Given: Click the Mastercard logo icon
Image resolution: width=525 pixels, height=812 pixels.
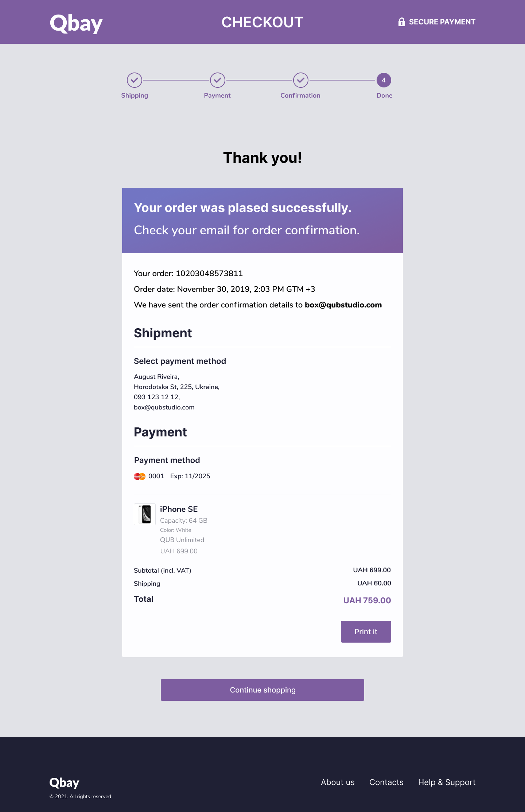Looking at the screenshot, I should [140, 476].
